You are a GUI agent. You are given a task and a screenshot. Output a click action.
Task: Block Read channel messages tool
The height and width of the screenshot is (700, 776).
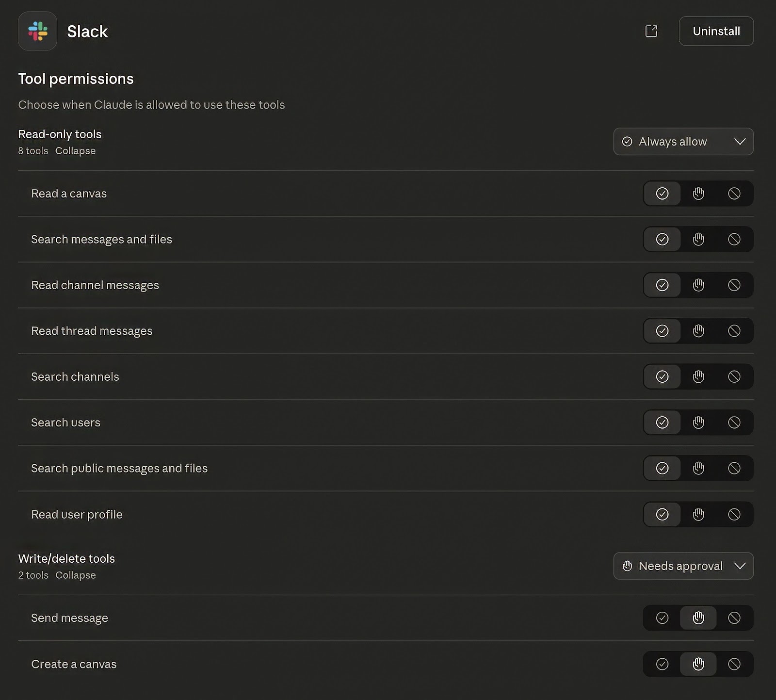[x=734, y=285]
